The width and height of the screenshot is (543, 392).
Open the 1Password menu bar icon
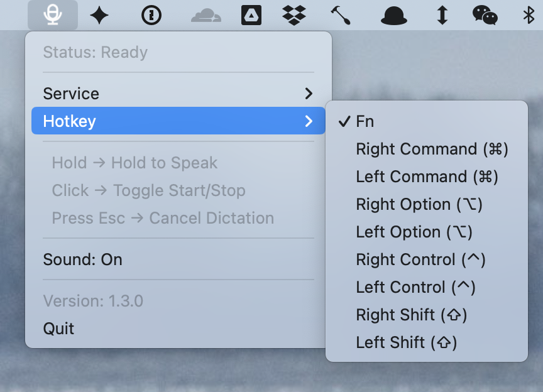click(151, 16)
